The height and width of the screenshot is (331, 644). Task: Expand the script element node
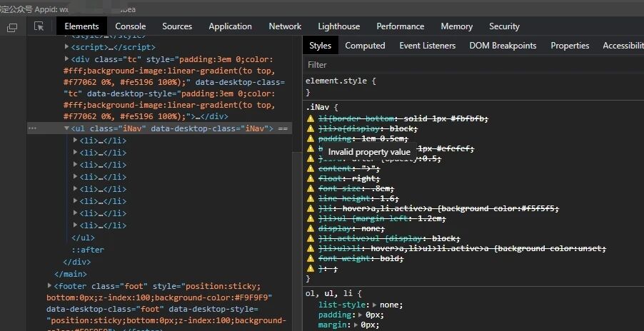(67, 47)
